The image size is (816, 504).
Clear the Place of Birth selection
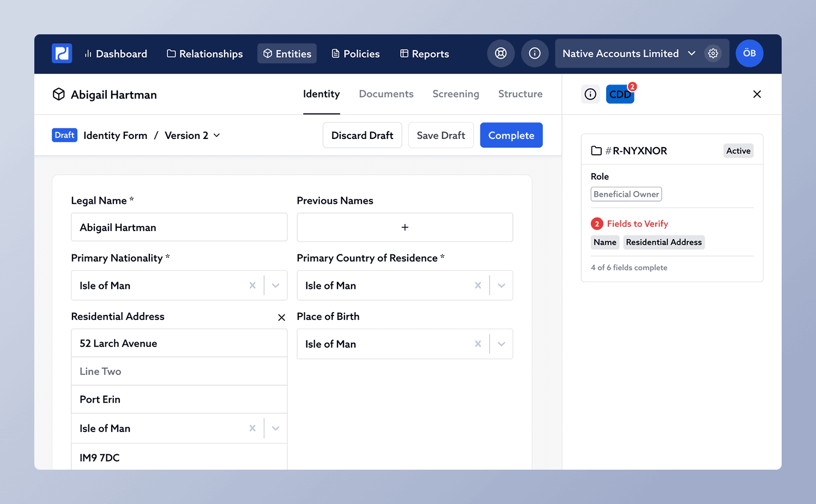(478, 344)
